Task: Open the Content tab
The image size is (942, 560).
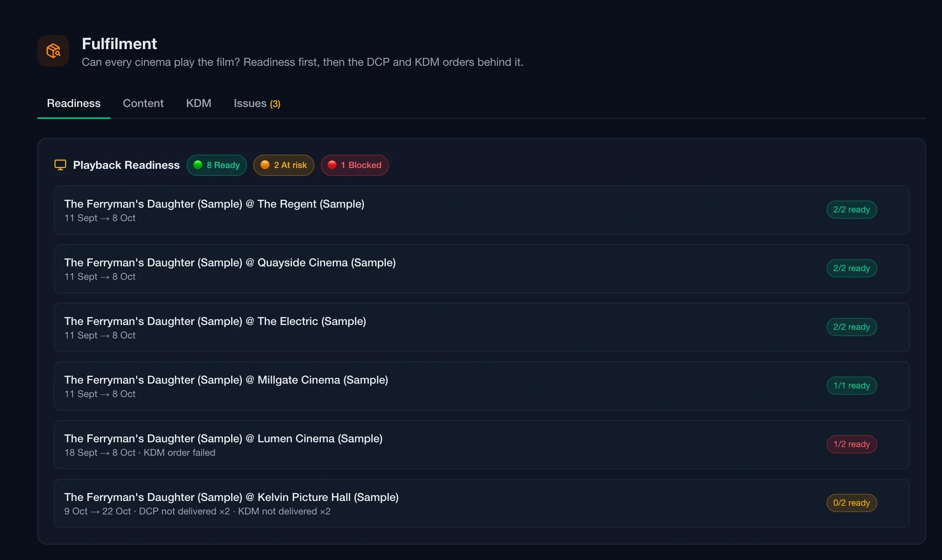Action: (143, 104)
